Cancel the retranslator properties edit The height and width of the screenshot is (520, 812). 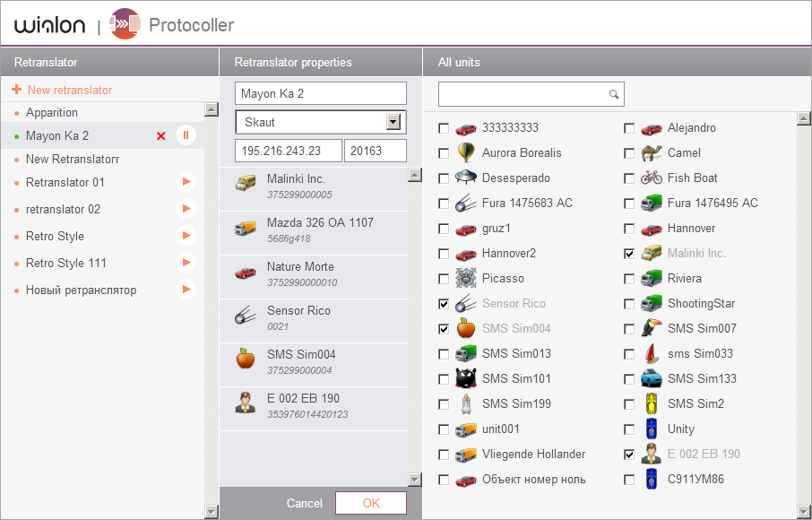[x=305, y=503]
